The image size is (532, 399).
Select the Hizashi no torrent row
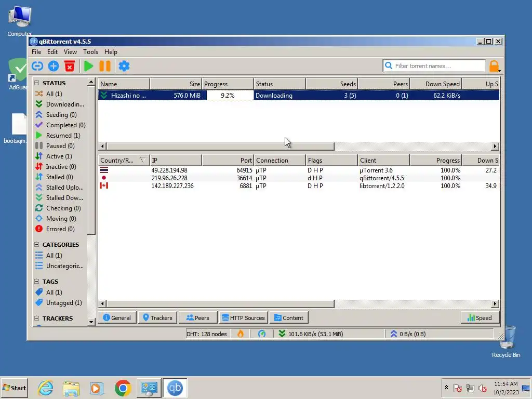pyautogui.click(x=299, y=96)
